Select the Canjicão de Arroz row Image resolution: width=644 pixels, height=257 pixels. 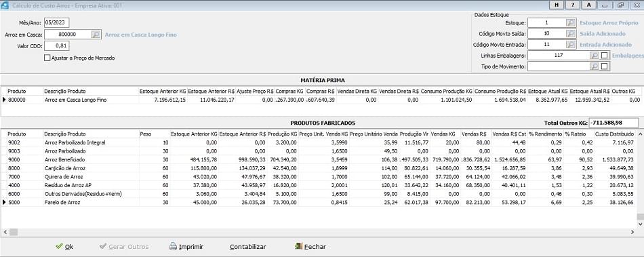point(321,168)
